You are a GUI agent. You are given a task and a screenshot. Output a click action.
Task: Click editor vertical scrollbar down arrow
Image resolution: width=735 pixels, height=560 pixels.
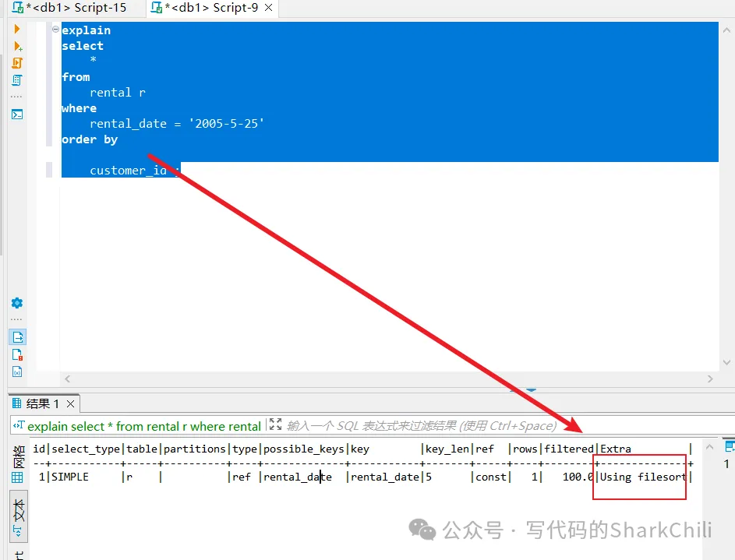coord(726,362)
